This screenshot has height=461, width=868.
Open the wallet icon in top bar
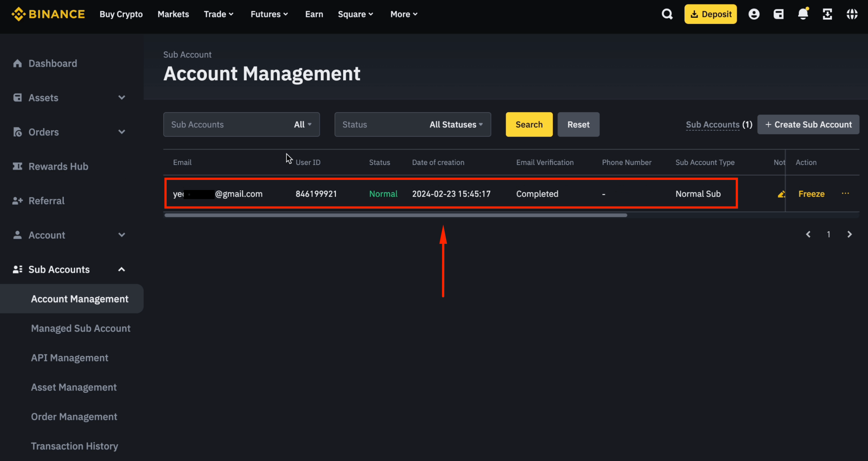(779, 14)
